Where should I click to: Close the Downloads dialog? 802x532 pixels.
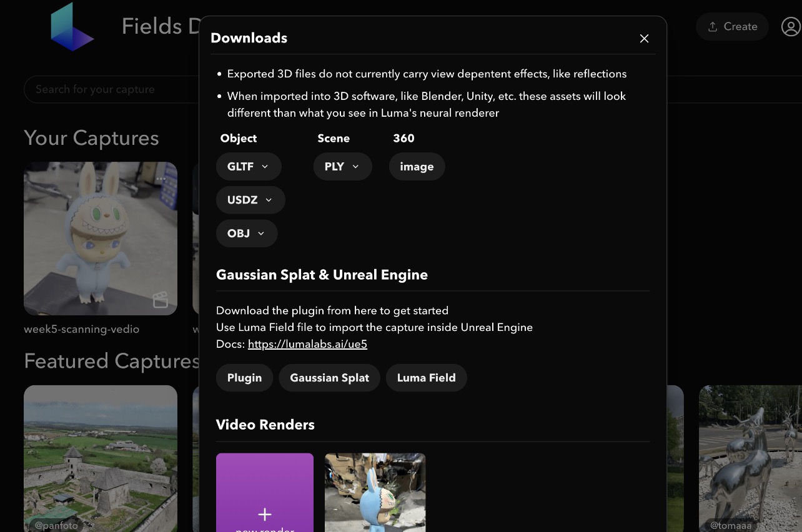[x=644, y=39]
